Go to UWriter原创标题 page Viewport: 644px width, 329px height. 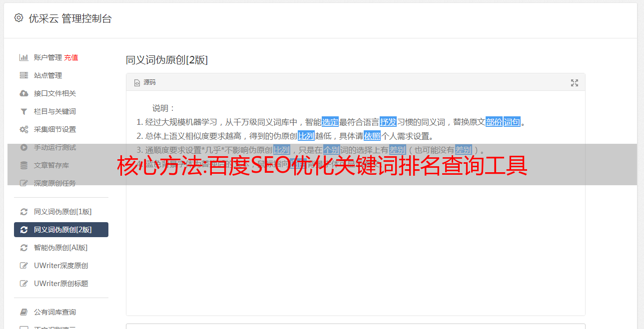61,284
